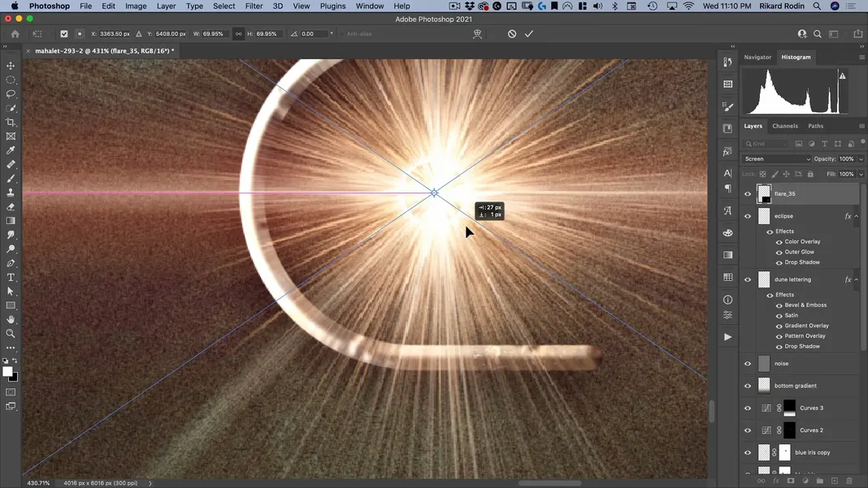
Task: Click the background color swatch
Action: coord(15,378)
